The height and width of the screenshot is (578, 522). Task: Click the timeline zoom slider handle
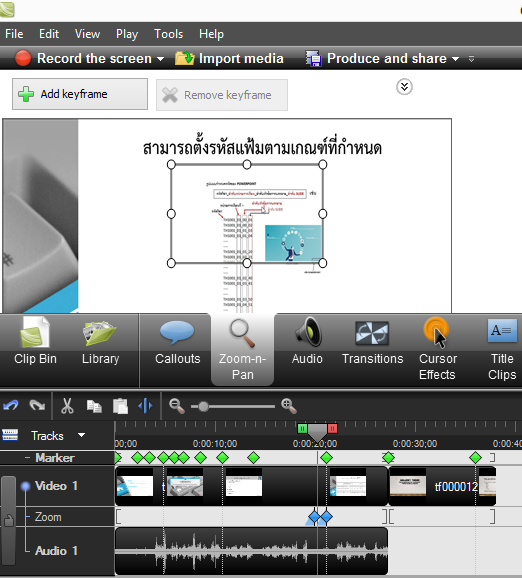[x=203, y=407]
